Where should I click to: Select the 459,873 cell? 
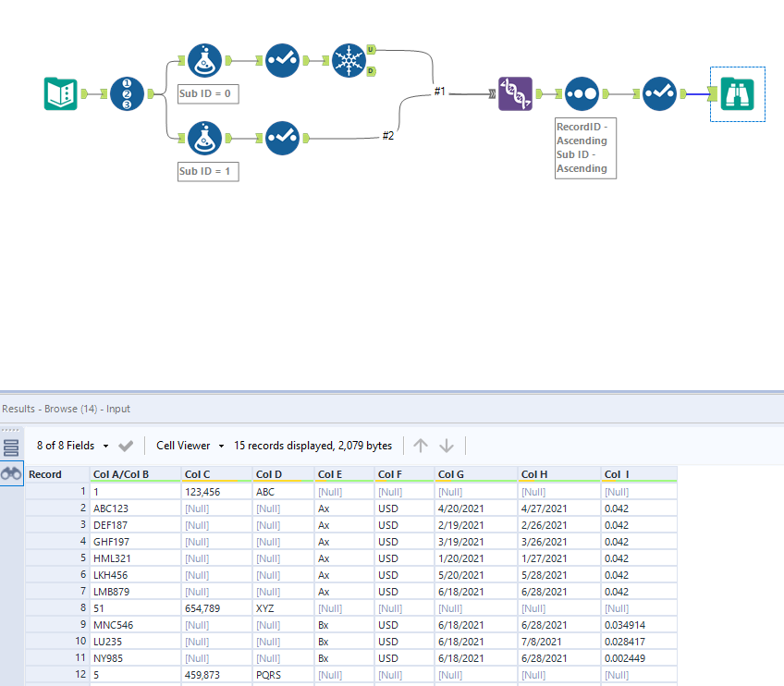[x=216, y=675]
